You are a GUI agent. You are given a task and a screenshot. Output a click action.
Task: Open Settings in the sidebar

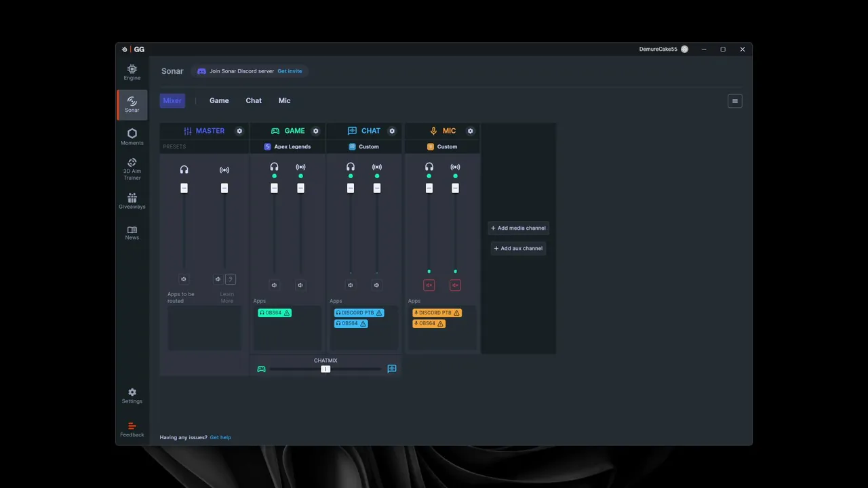132,396
